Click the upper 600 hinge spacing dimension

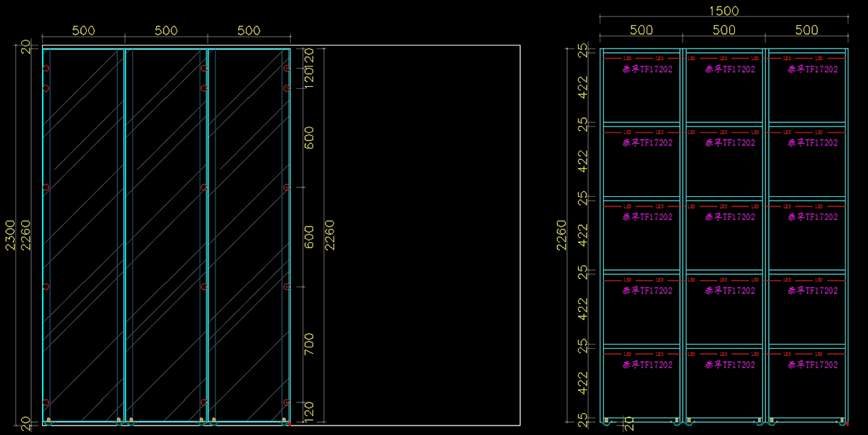(x=309, y=138)
